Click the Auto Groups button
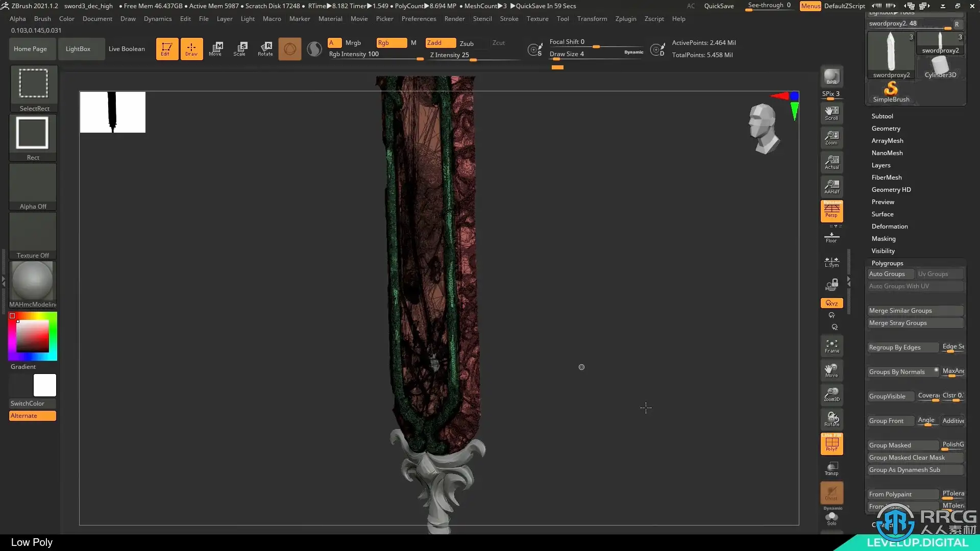Screen dimensions: 980x551 [x=887, y=274]
